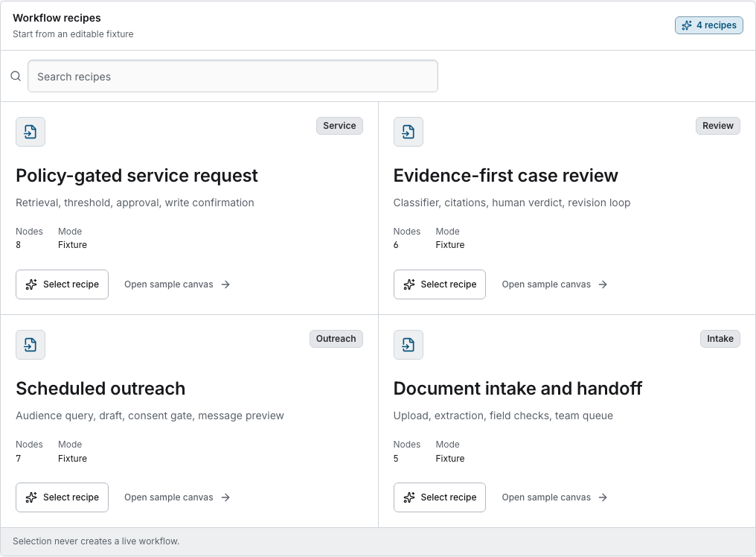The width and height of the screenshot is (756, 557).
Task: Open sample canvas for Document intake and handoff
Action: click(x=554, y=497)
